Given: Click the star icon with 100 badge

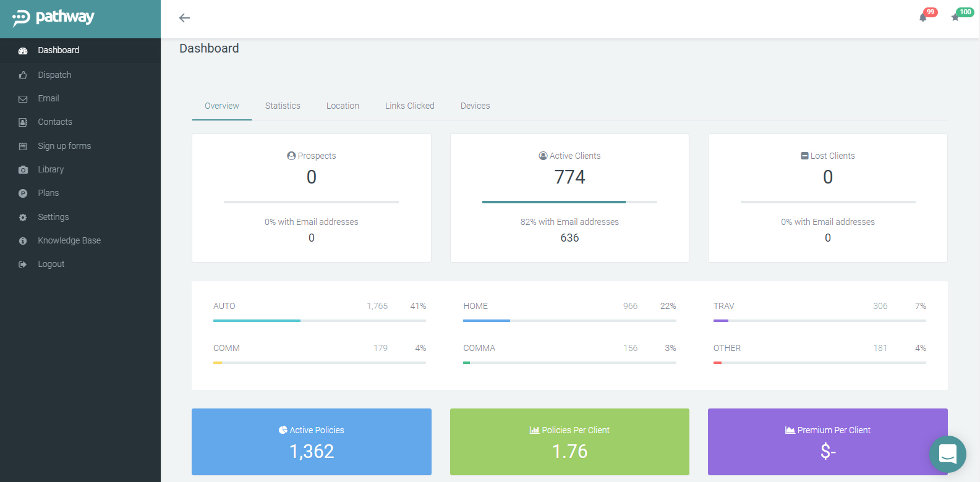Looking at the screenshot, I should click(956, 17).
